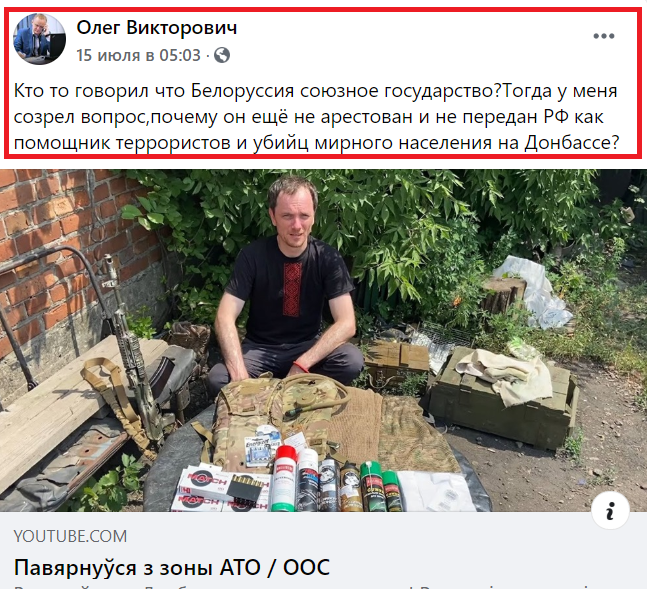Open Олег Викторович profile picture
647x589 pixels.
click(39, 39)
